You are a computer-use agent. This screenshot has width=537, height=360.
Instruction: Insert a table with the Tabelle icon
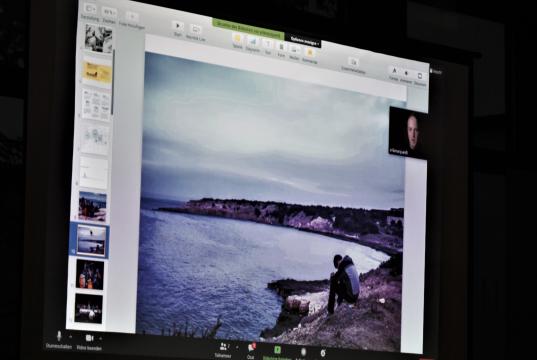(x=237, y=41)
